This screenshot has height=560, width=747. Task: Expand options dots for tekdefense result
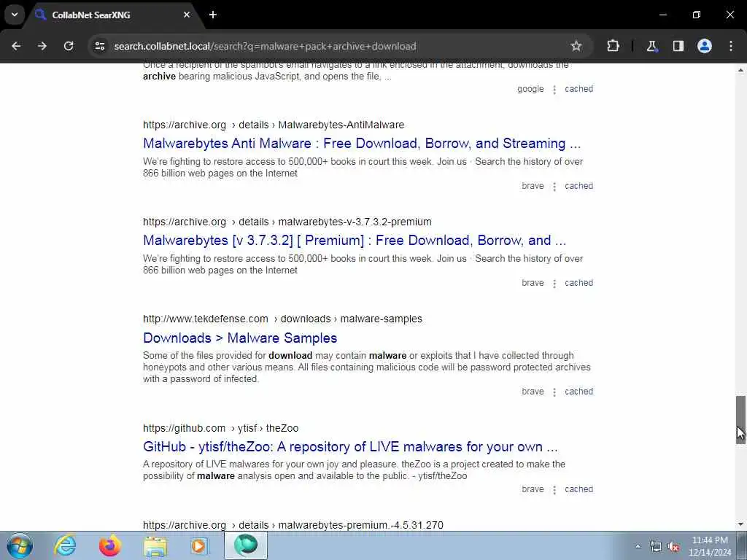554,392
